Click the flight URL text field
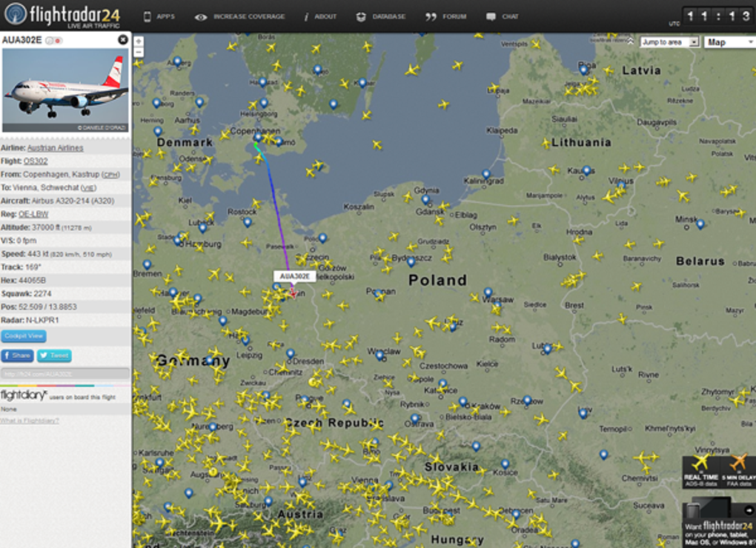Viewport: 756px width, 548px height. 65,374
